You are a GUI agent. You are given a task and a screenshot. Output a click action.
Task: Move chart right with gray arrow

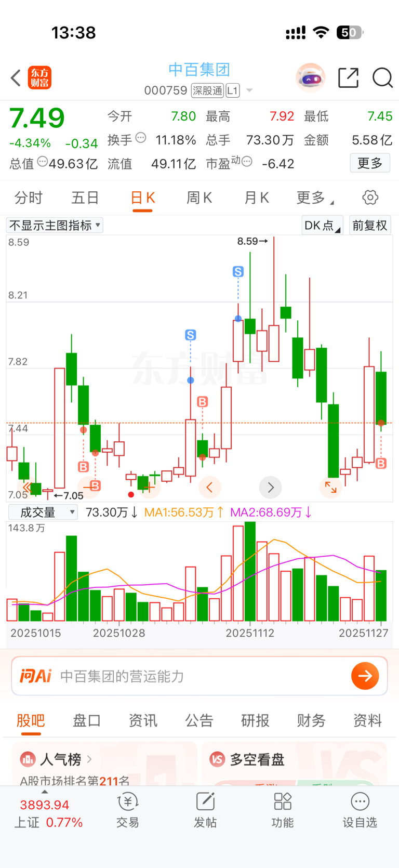coord(270,487)
